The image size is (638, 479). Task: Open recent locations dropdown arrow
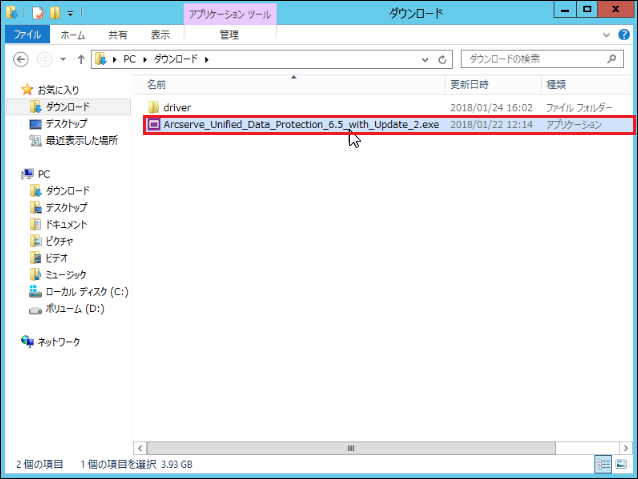click(63, 59)
